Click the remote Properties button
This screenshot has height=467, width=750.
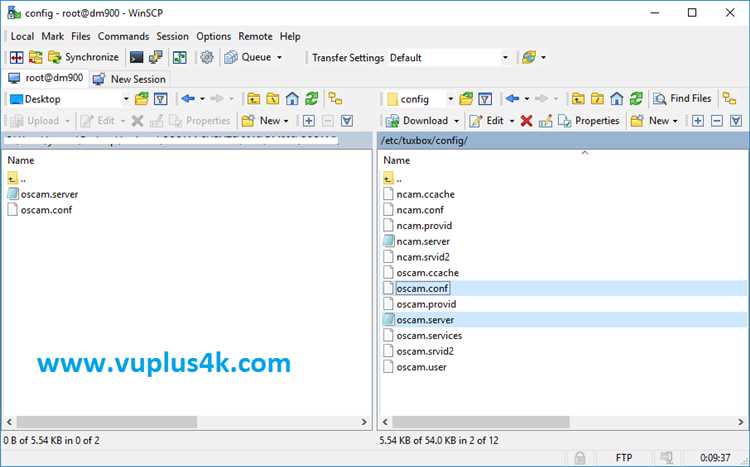tap(589, 121)
